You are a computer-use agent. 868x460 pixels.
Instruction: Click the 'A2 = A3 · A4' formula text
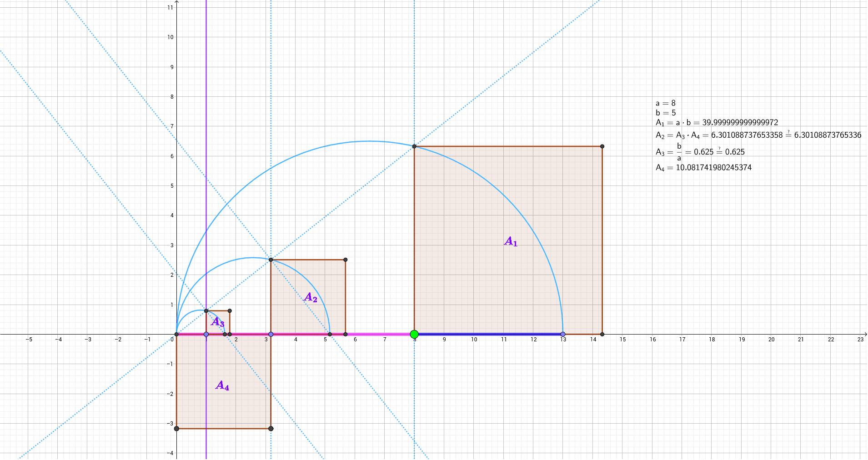coord(758,135)
